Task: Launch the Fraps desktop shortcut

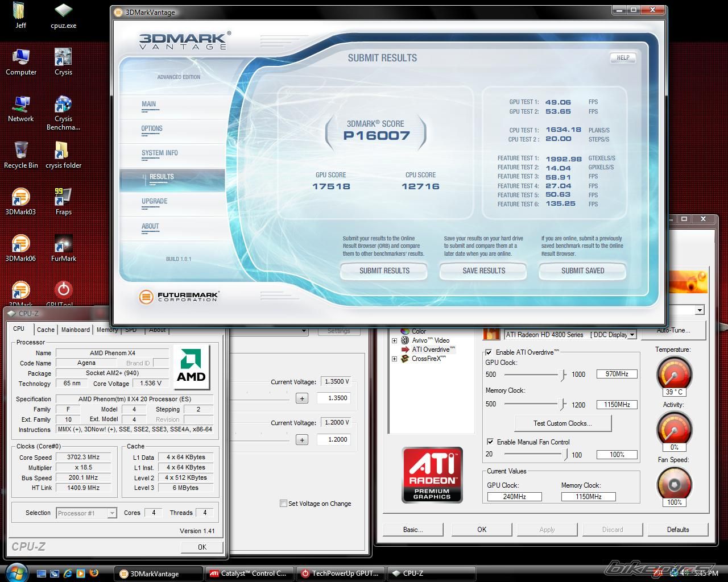Action: click(63, 198)
